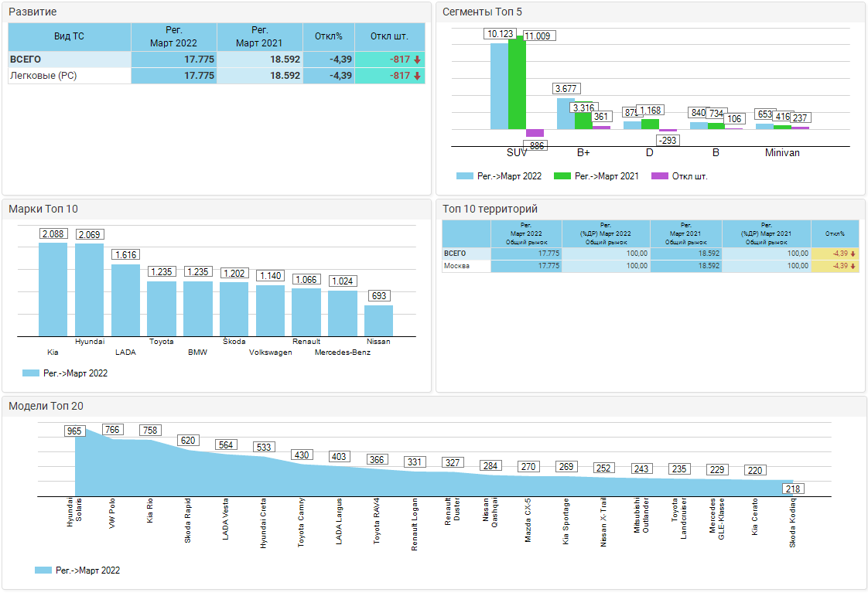Click the down arrow in territories ВСЕГО row
This screenshot has height=613, width=868.
[853, 254]
